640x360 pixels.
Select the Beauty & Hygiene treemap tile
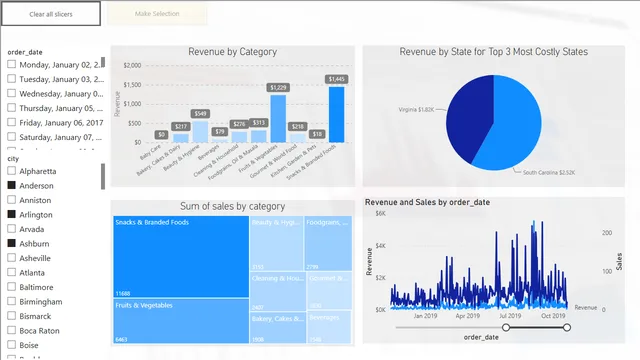pyautogui.click(x=276, y=243)
